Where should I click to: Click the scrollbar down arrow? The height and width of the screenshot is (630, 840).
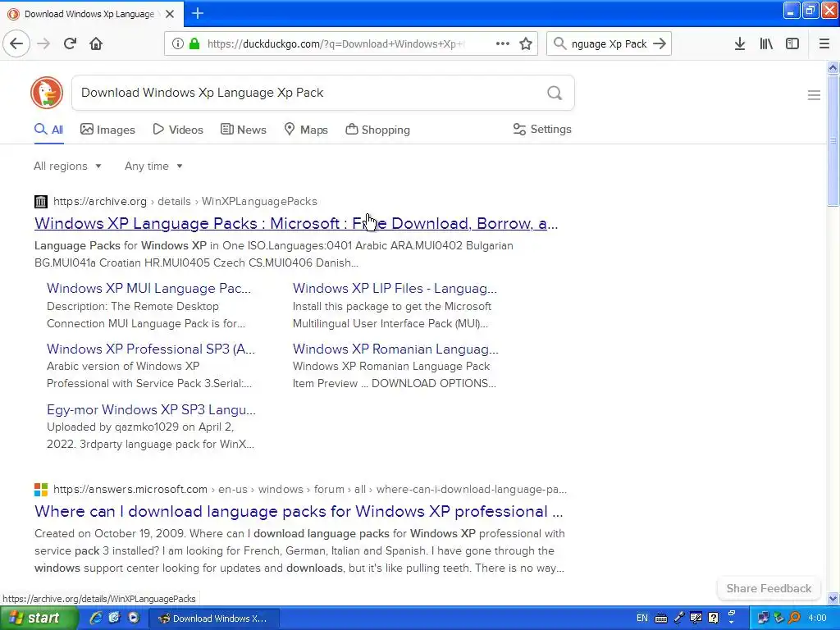click(833, 598)
